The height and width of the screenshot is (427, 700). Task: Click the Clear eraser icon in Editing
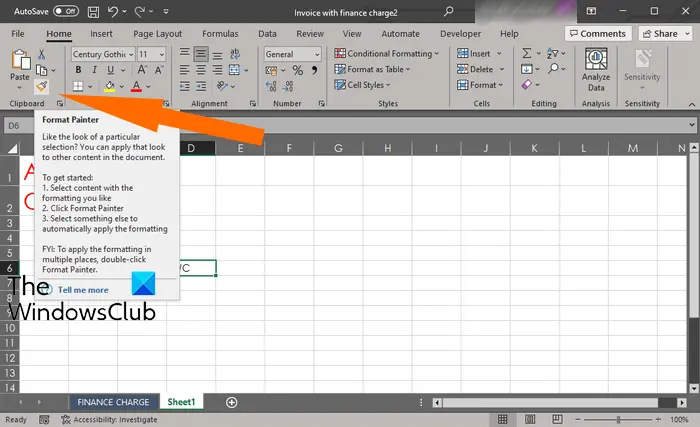(527, 84)
